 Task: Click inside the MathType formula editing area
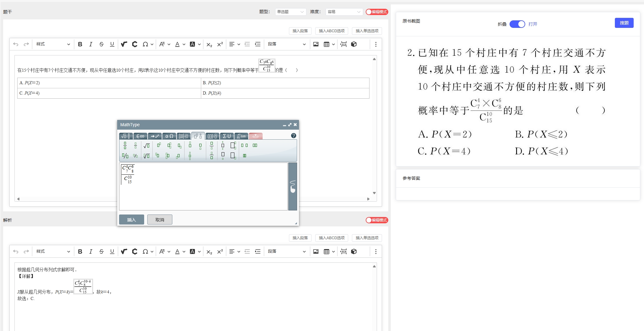204,191
